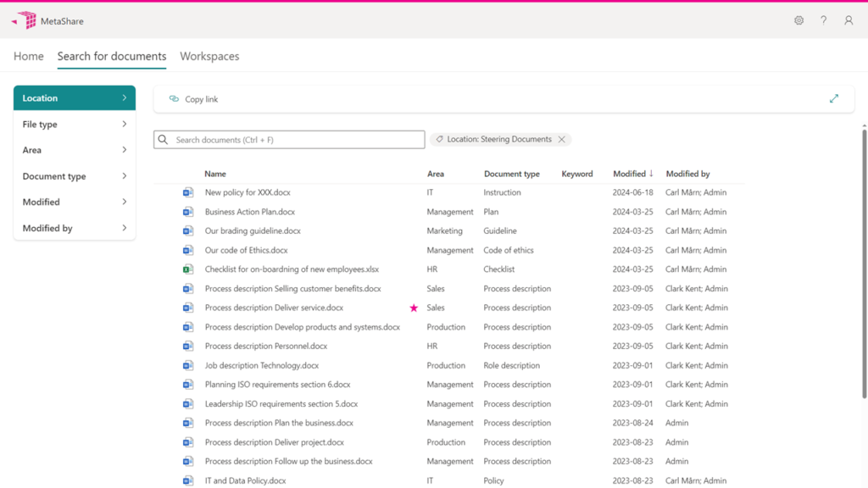This screenshot has width=868, height=488.
Task: Open Leadership ISO requirements section 5.docx
Action: 281,404
